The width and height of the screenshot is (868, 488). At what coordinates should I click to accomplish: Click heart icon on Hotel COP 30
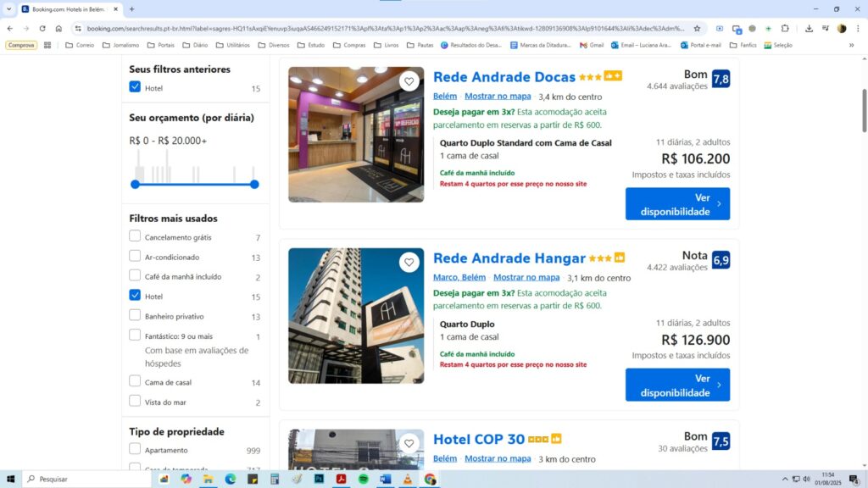point(409,443)
